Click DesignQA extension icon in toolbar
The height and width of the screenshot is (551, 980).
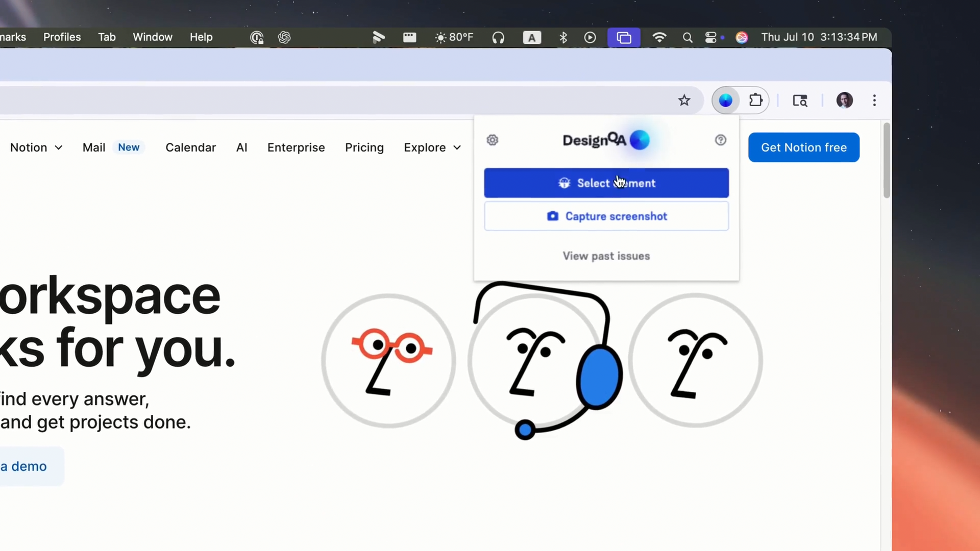pos(725,101)
